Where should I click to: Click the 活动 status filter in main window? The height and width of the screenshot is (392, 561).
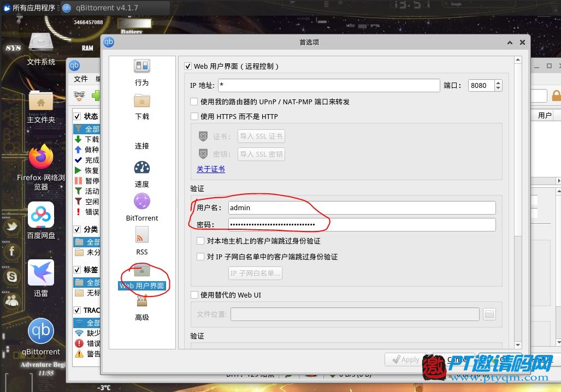pyautogui.click(x=87, y=191)
